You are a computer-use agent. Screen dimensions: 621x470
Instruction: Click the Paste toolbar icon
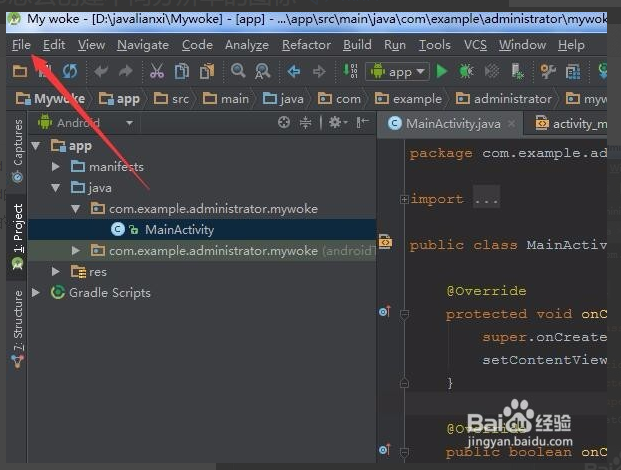[x=207, y=72]
